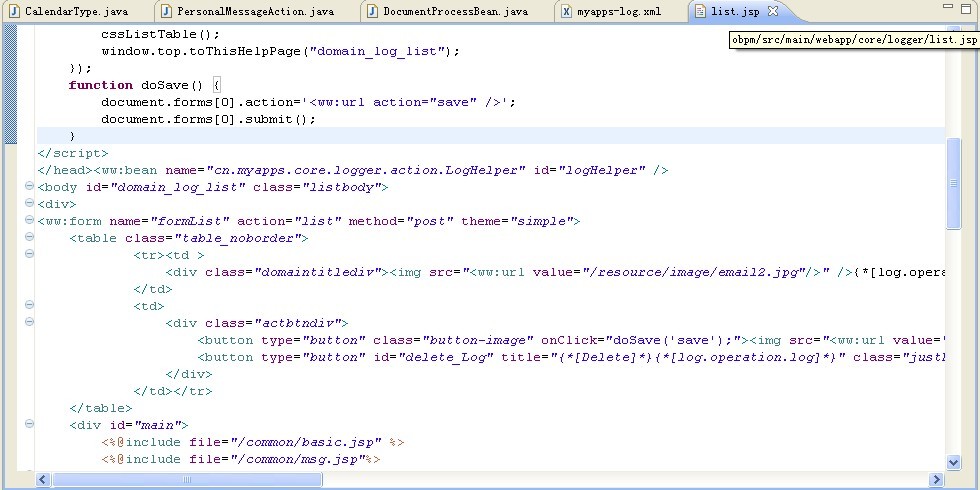Click the highlighted closing brace line
Image resolution: width=980 pixels, height=490 pixels.
491,136
